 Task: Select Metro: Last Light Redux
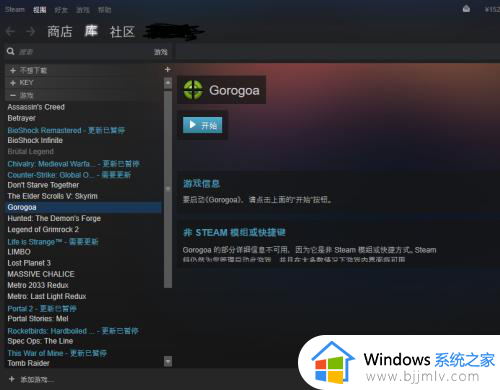[x=47, y=296]
